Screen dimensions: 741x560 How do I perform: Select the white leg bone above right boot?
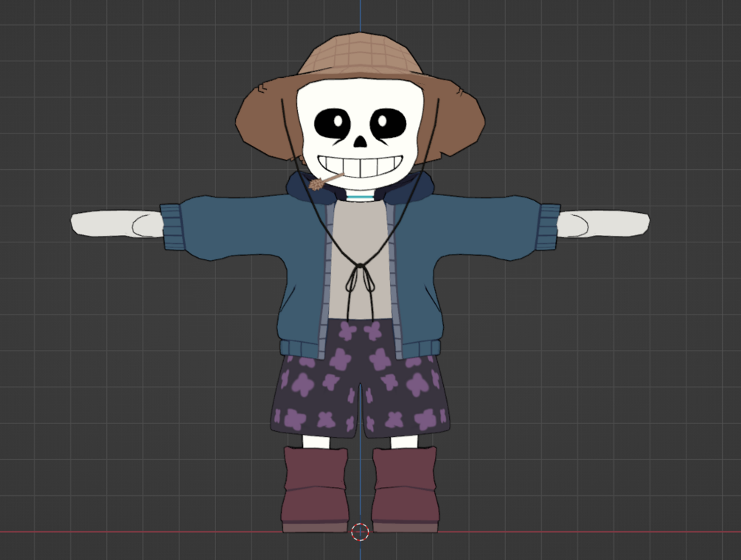pos(405,442)
